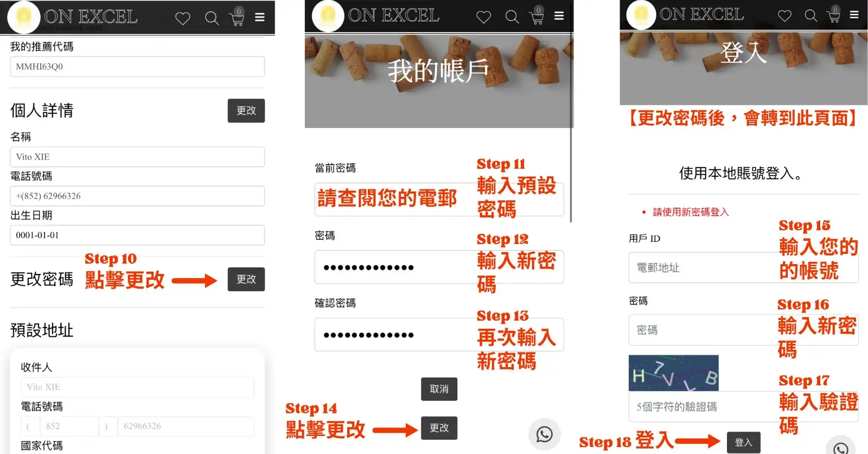This screenshot has width=868, height=454.
Task: Open the hamburger menu in the leftmost header
Action: click(260, 17)
